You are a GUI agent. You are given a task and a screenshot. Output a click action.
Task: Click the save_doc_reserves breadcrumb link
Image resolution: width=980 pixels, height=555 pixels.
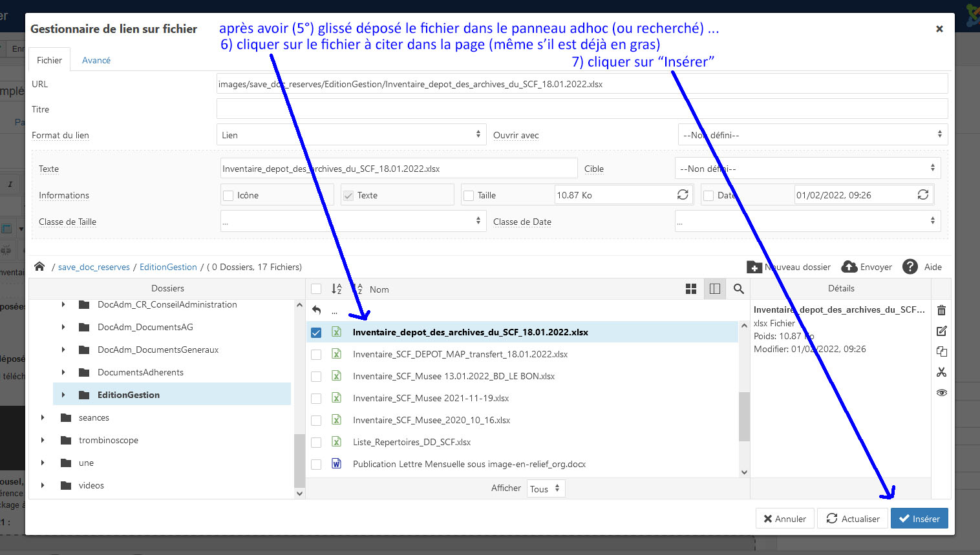(94, 267)
